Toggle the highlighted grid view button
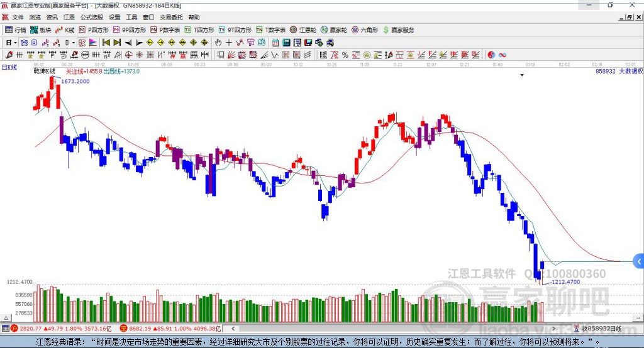This screenshot has width=644, height=348. (24, 43)
